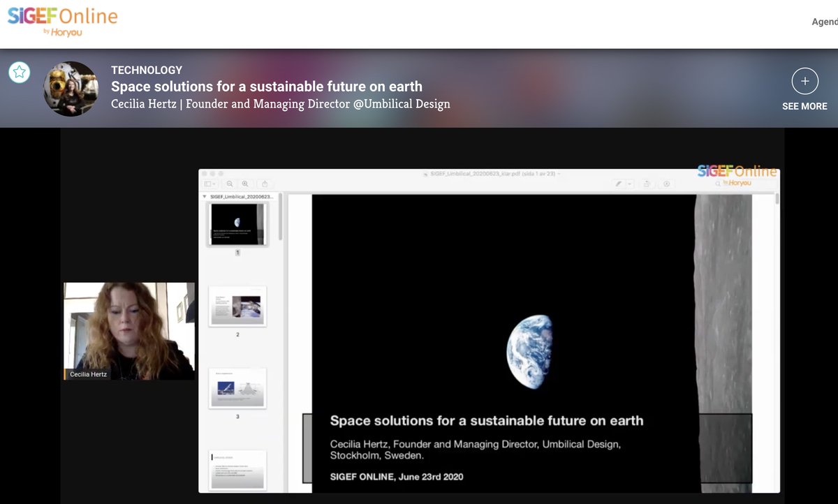Image resolution: width=838 pixels, height=504 pixels.
Task: Click the rotate icon in Preview toolbar
Action: [647, 184]
